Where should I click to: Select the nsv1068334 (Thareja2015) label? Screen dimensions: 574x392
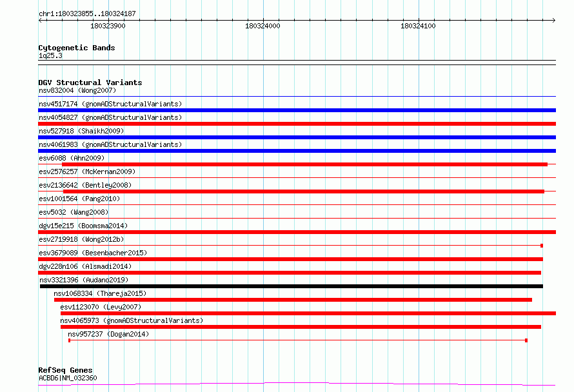[x=100, y=293]
